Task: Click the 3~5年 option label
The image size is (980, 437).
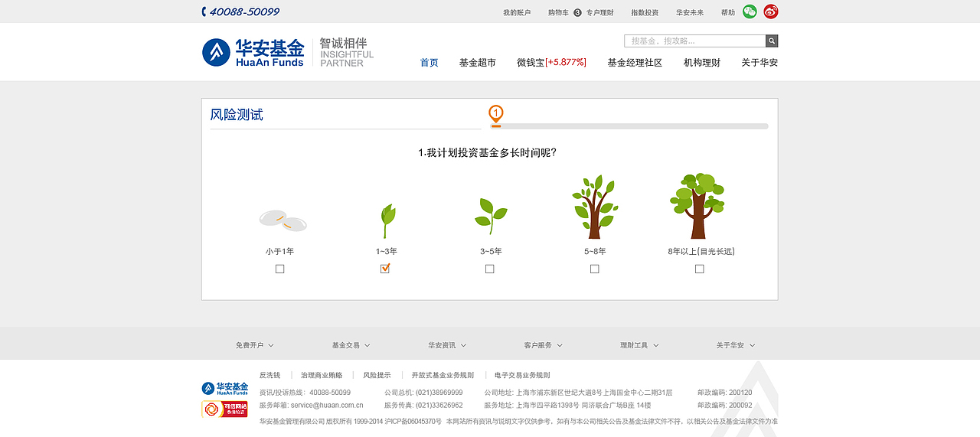Action: tap(491, 251)
